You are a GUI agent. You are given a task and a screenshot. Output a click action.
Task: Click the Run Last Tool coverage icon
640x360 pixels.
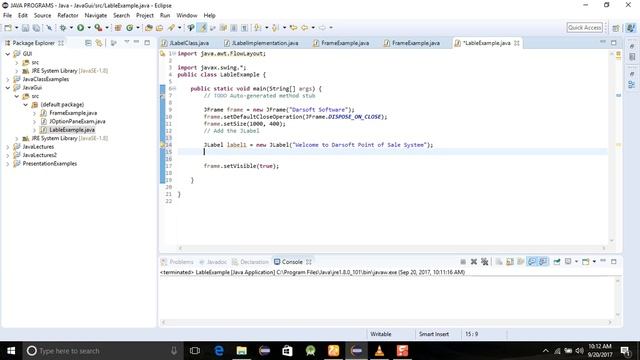(x=98, y=28)
